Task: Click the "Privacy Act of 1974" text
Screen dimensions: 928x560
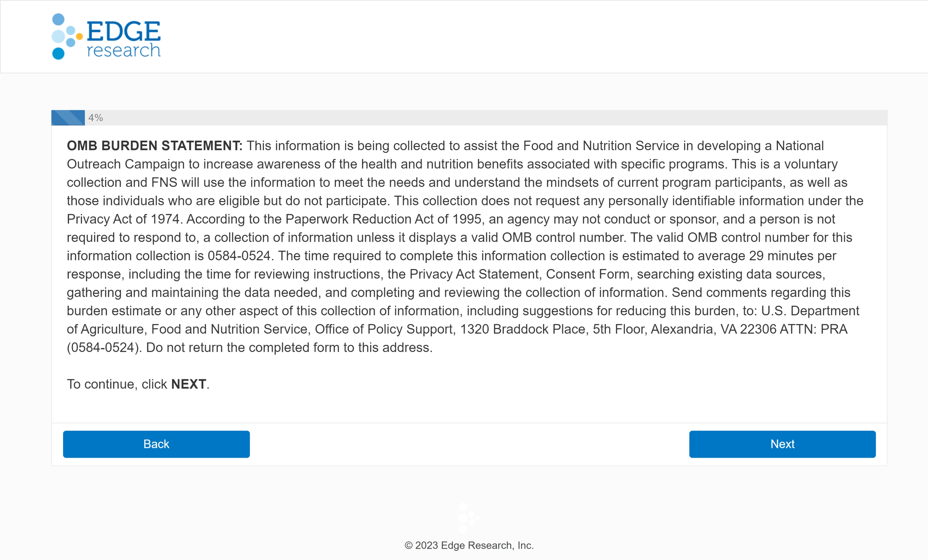Action: tap(123, 219)
